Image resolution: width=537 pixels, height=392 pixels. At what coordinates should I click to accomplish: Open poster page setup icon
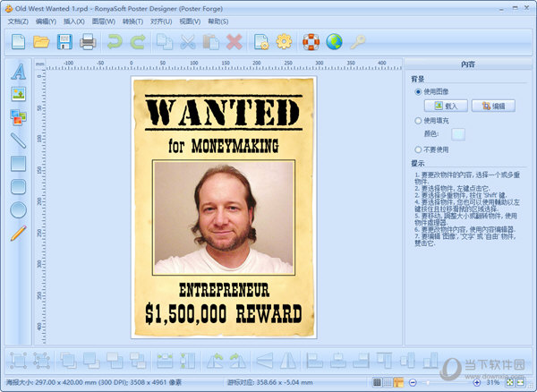coord(261,42)
